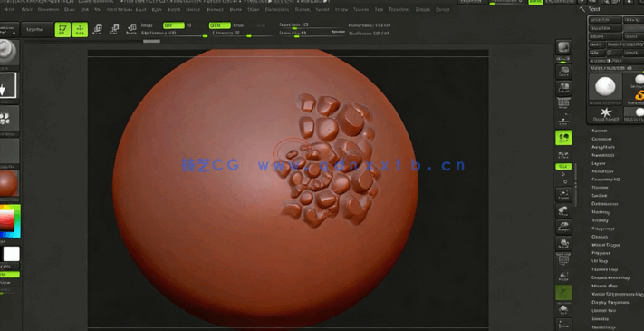Viewport: 644px width, 331px height.
Task: Expand the Morph Target subpalette
Action: 605,245
